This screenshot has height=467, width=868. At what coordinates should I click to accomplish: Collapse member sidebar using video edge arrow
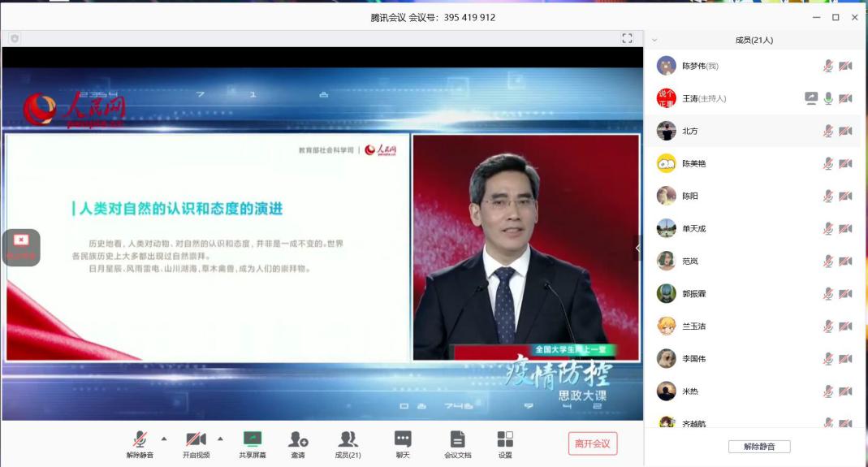tap(637, 248)
